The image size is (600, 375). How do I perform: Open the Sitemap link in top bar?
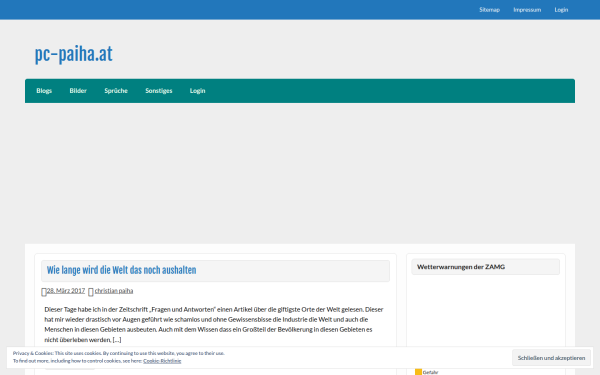coord(489,10)
